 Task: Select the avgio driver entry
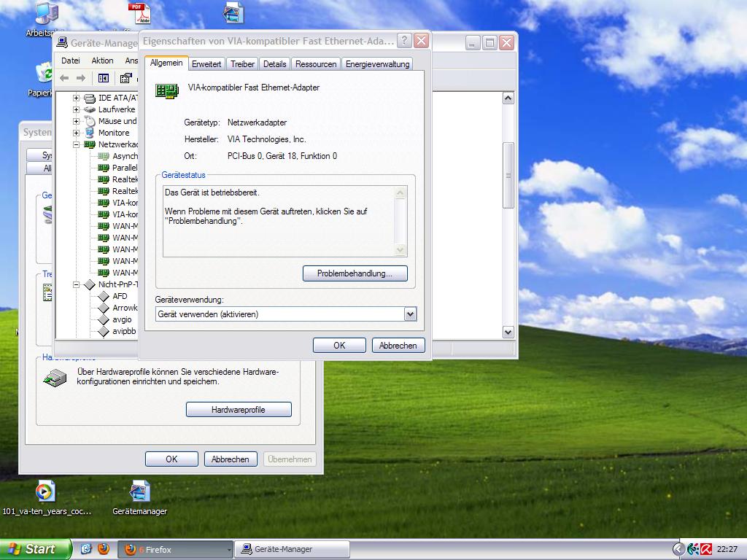tap(122, 319)
